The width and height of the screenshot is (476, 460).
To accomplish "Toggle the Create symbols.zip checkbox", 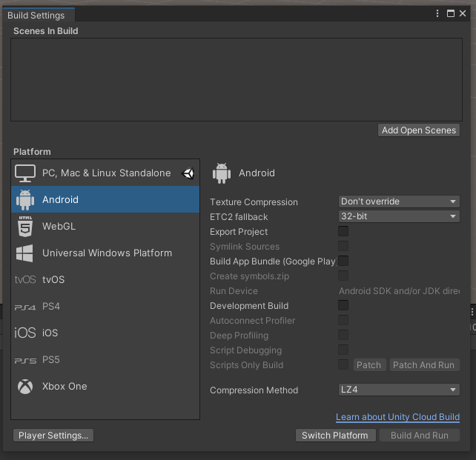I will pos(343,276).
